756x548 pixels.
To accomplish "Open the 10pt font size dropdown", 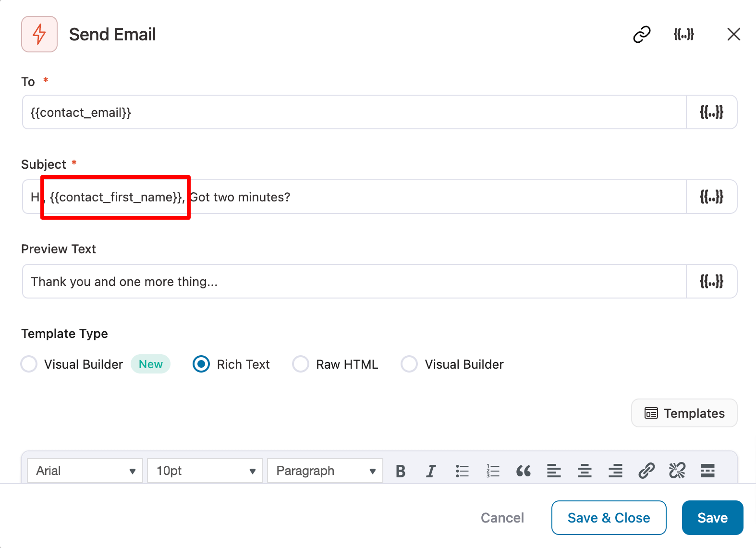I will point(205,471).
